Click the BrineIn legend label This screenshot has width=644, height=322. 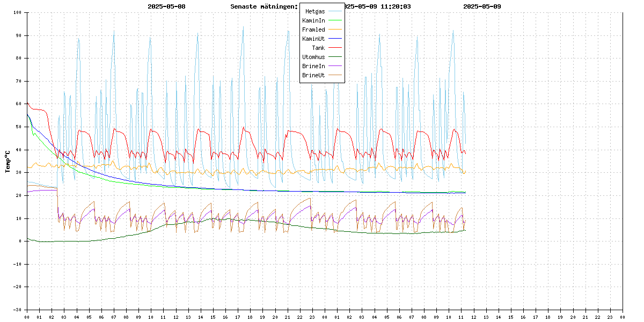click(x=313, y=66)
